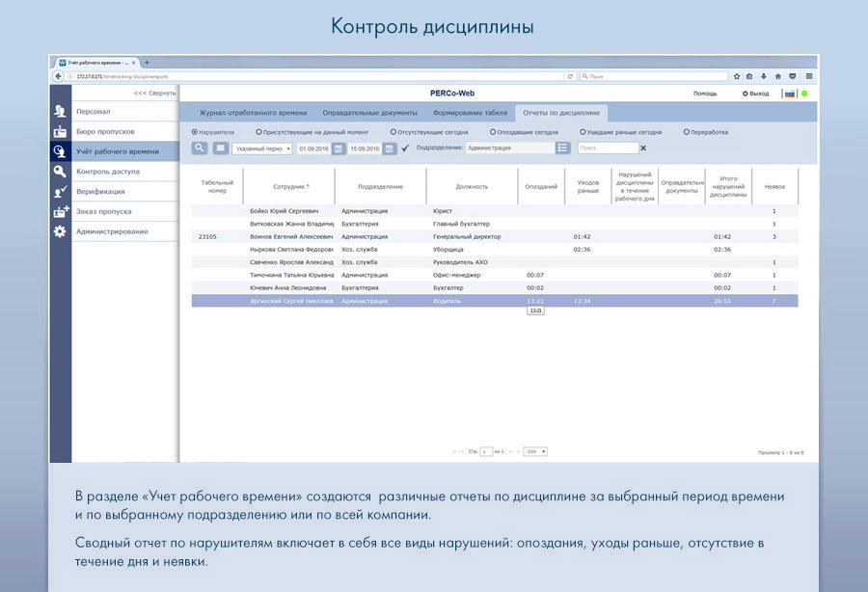Click the Администрирование gear icon in the sidebar
The image size is (868, 592).
click(60, 231)
